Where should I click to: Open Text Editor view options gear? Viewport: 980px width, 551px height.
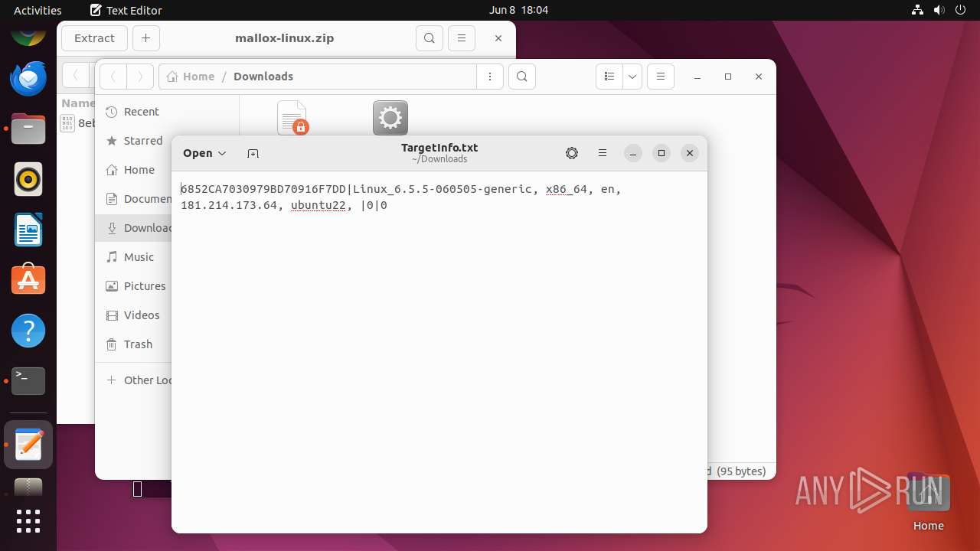tap(572, 153)
